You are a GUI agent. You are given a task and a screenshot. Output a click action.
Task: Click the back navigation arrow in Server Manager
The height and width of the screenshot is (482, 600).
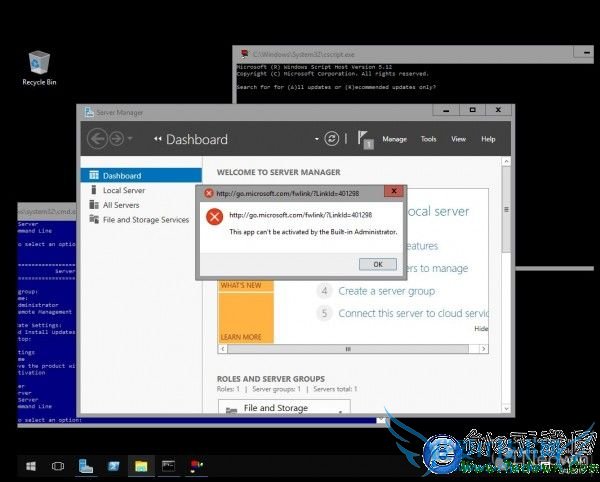97,139
